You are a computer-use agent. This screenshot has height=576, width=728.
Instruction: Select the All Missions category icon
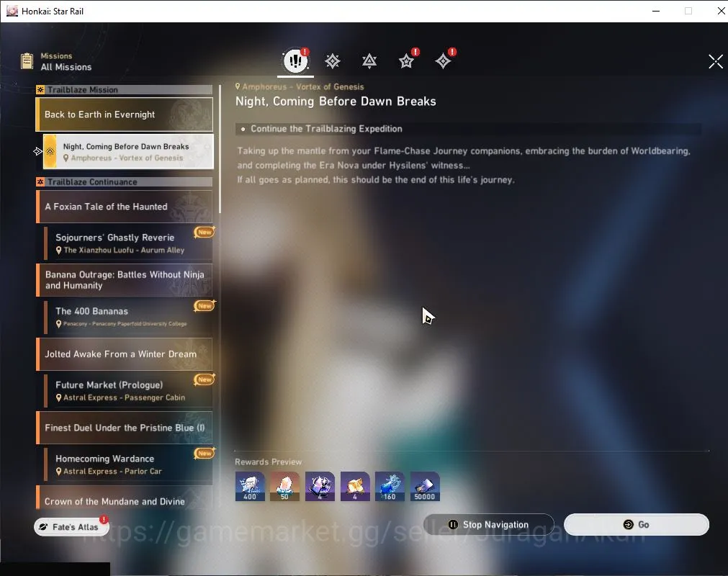[296, 60]
